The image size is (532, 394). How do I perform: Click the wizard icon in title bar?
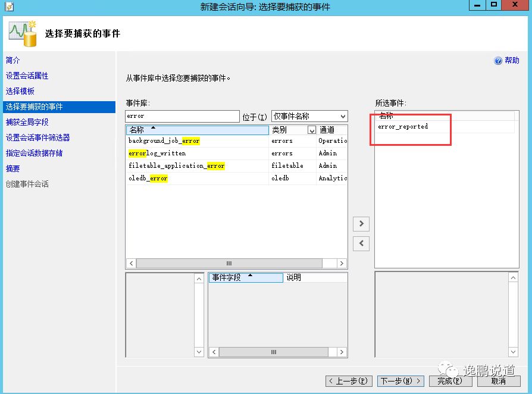point(9,7)
